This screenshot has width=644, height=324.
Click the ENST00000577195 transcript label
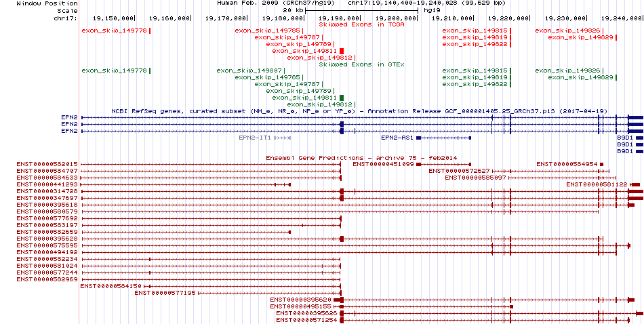tap(165, 293)
